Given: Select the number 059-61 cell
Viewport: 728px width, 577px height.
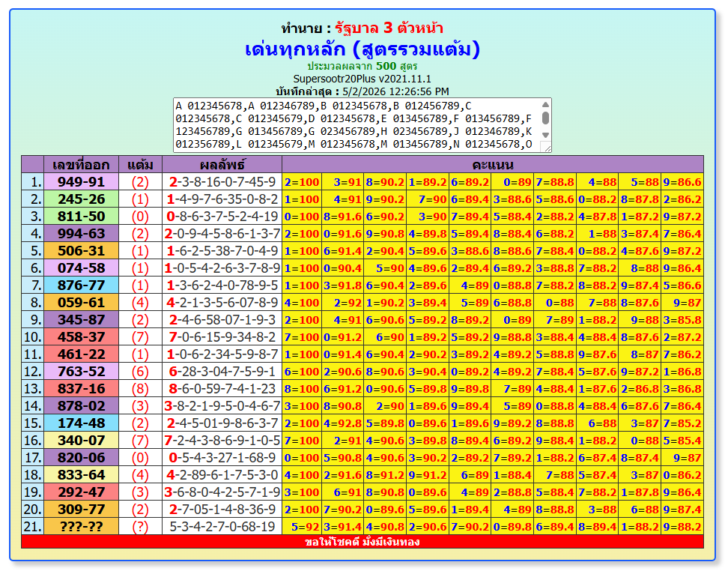Looking at the screenshot, I should click(81, 303).
